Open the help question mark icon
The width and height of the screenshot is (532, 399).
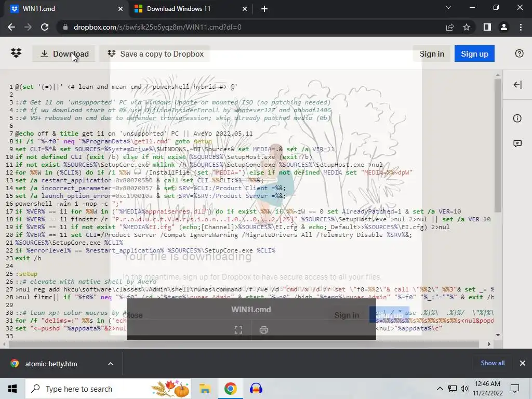tap(519, 54)
